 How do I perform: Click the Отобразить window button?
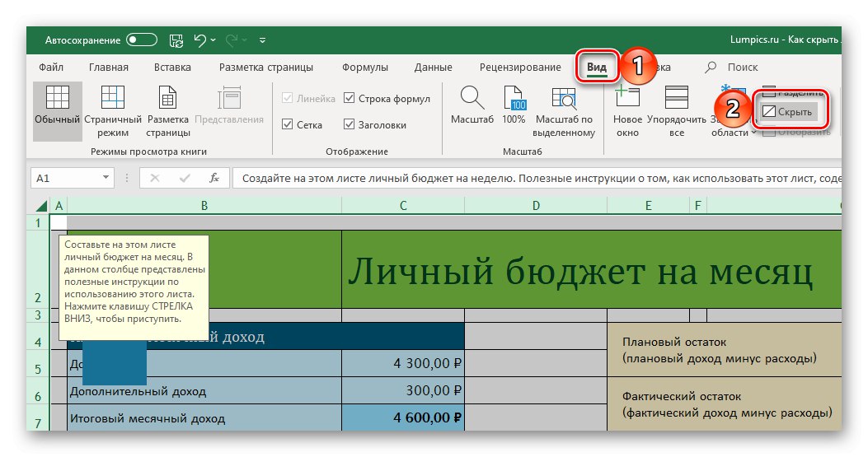point(796,132)
